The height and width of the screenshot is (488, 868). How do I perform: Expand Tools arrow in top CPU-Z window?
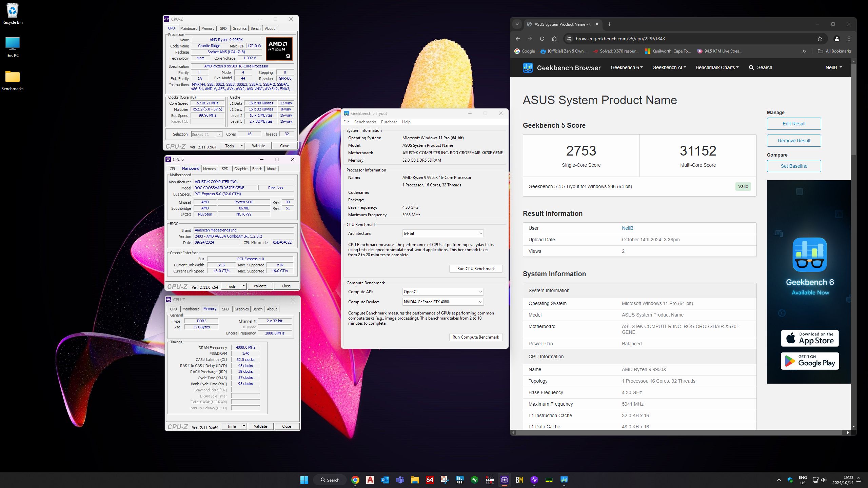(x=242, y=146)
